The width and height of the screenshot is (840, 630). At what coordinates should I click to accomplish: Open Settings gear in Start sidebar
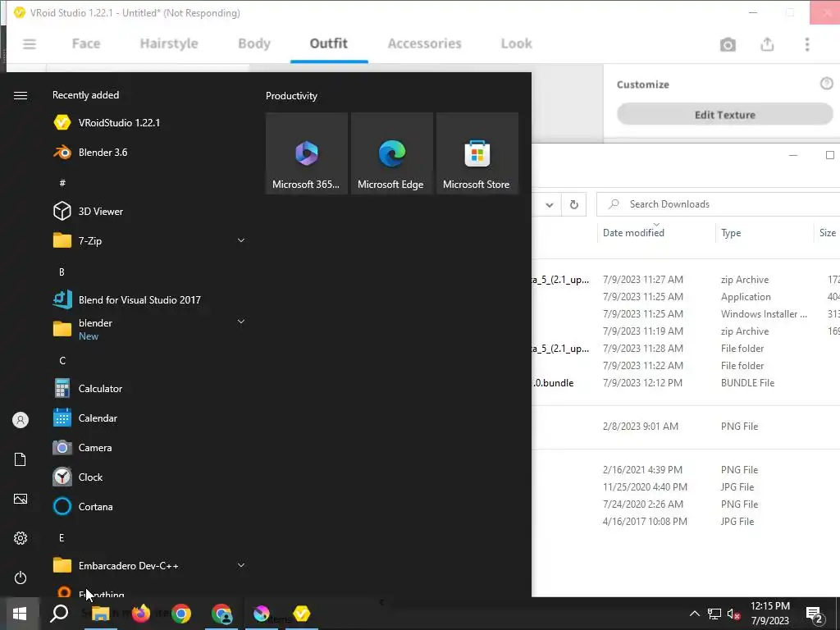coord(21,538)
